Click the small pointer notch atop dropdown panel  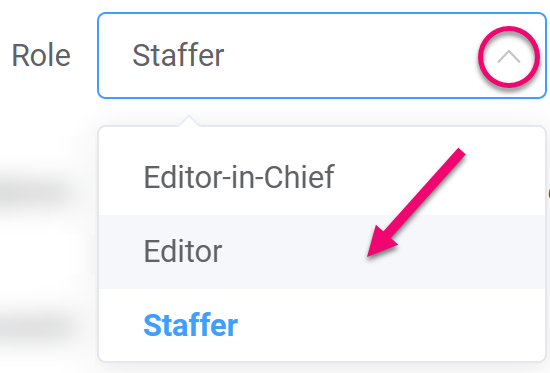click(189, 120)
